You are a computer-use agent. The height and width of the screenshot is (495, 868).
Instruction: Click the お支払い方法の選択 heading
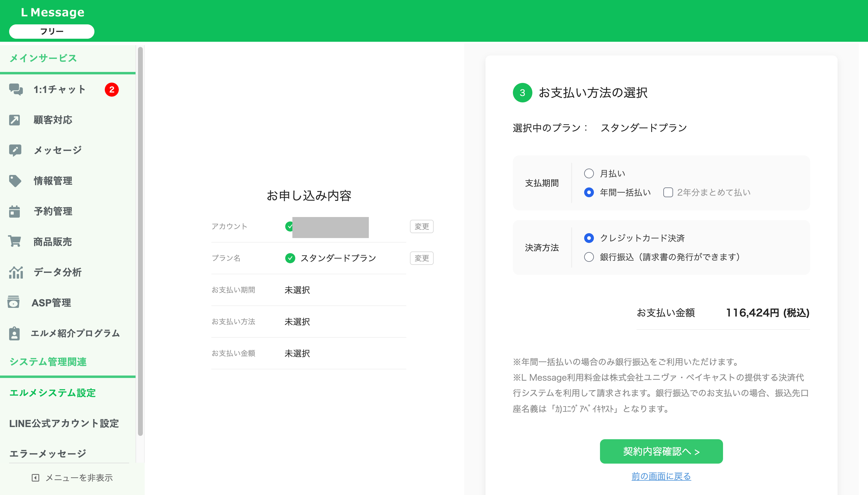tap(593, 92)
